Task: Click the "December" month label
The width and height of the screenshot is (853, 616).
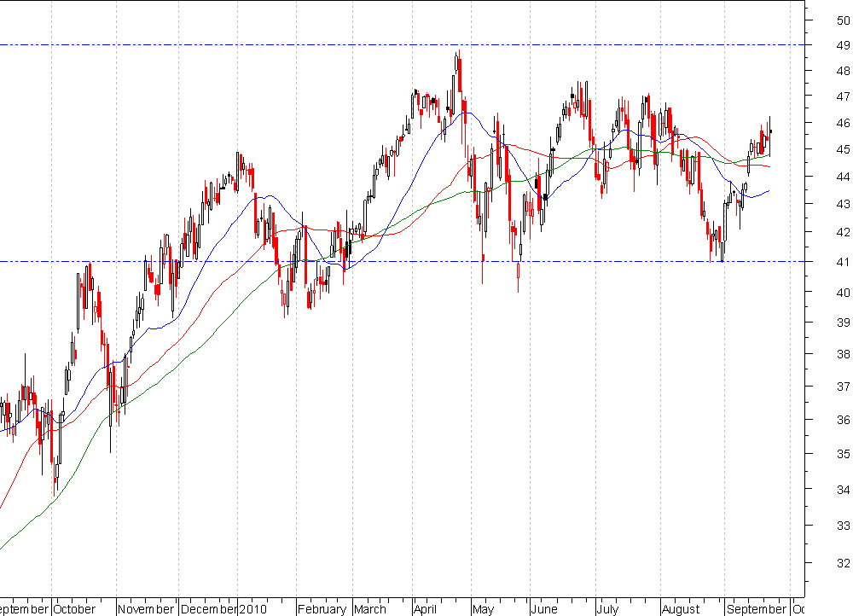Action: point(208,609)
